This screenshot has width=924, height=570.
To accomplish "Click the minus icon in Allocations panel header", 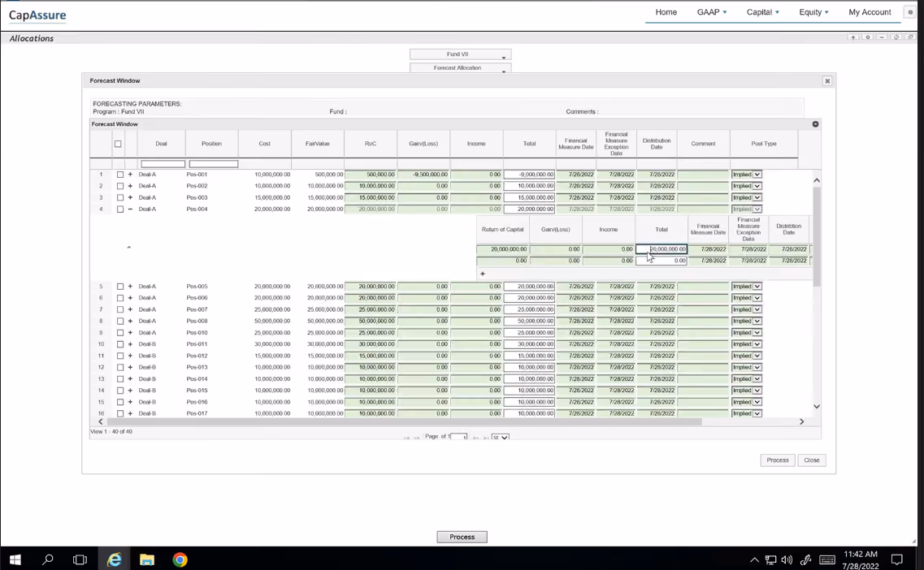I will pyautogui.click(x=882, y=37).
